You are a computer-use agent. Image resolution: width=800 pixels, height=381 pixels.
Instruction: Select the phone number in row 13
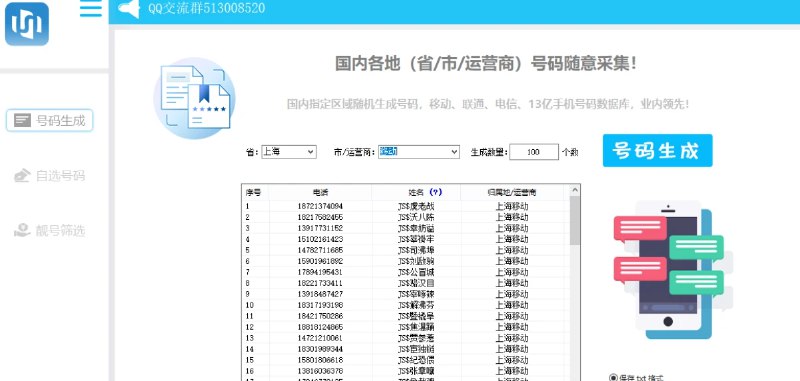coord(320,338)
